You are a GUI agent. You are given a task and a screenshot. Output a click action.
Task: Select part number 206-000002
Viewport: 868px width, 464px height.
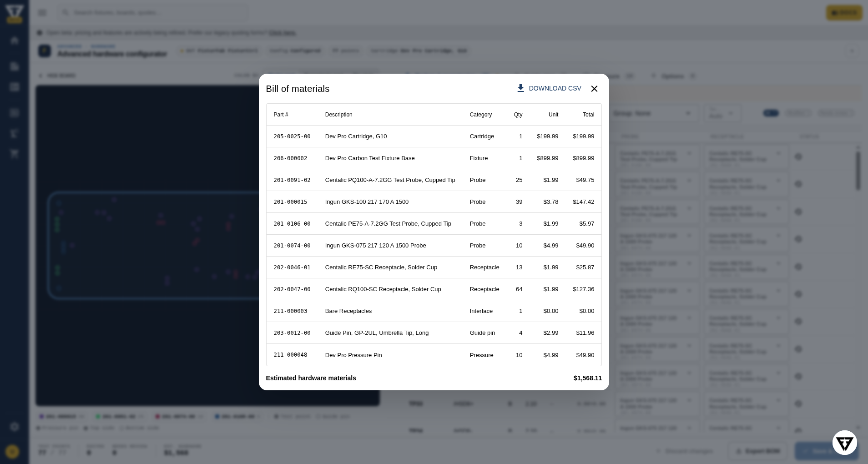[290, 158]
